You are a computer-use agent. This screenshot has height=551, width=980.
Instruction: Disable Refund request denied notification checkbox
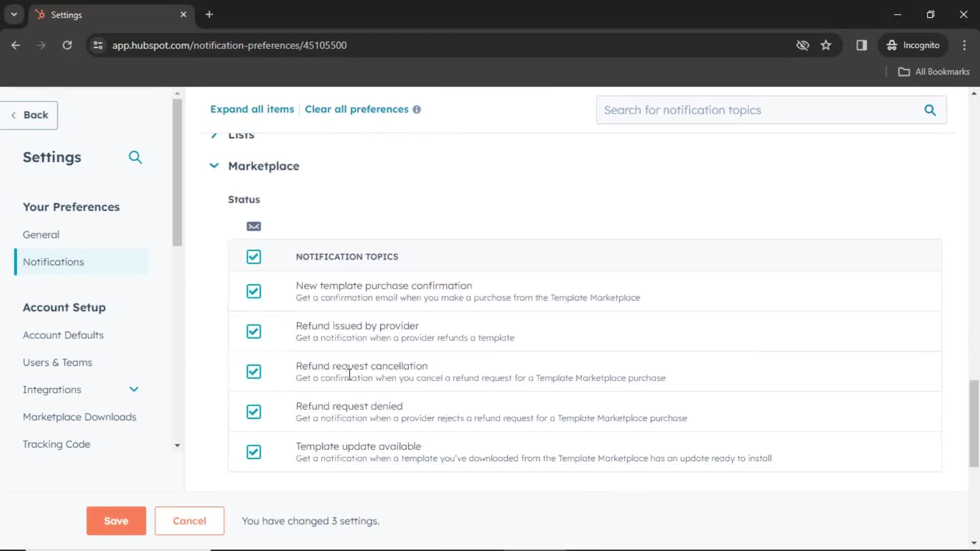pyautogui.click(x=254, y=412)
